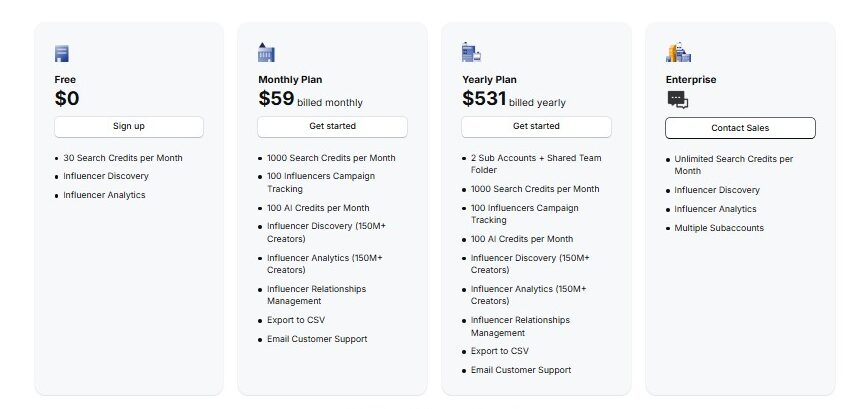The width and height of the screenshot is (862, 409).
Task: Click the $531 billed yearly price
Action: (x=514, y=99)
